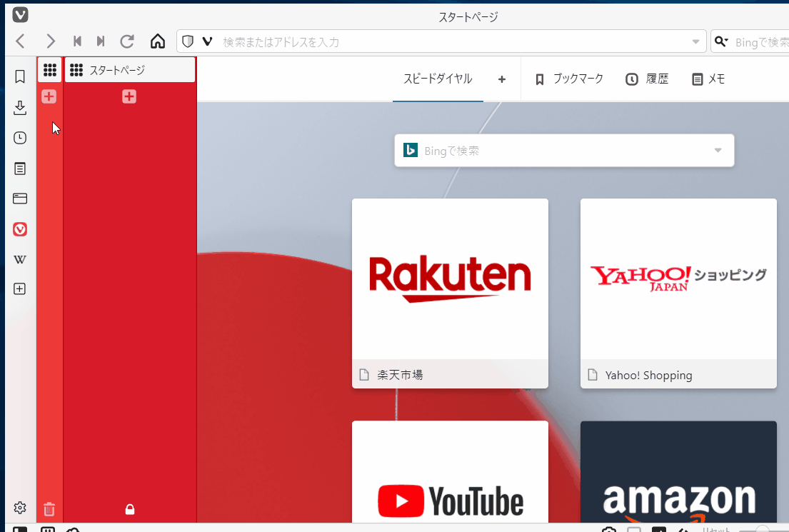The image size is (789, 532).
Task: Switch to the スピードダイヤル tab
Action: click(x=438, y=79)
